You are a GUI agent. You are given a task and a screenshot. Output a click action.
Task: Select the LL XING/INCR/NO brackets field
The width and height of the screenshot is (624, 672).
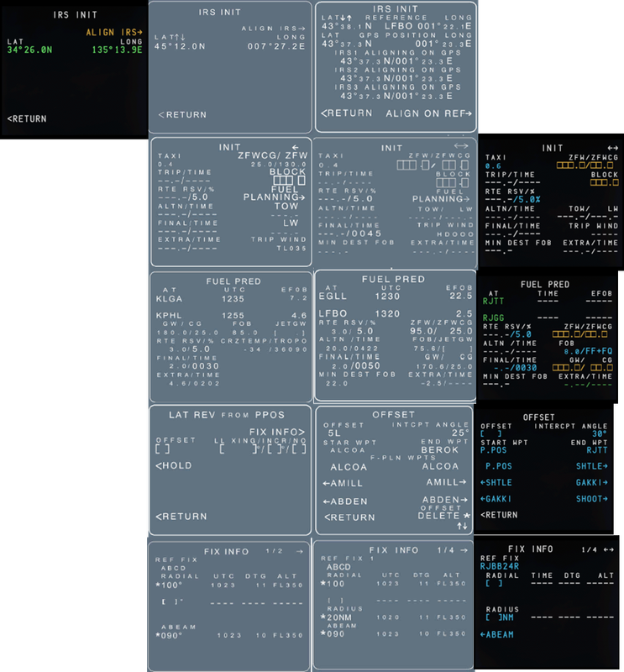[263, 449]
